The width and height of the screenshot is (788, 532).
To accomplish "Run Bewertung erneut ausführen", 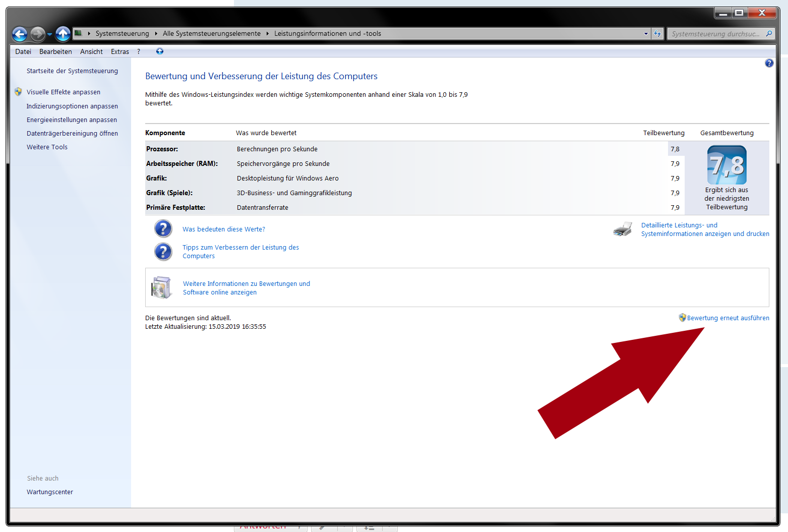I will tap(728, 318).
